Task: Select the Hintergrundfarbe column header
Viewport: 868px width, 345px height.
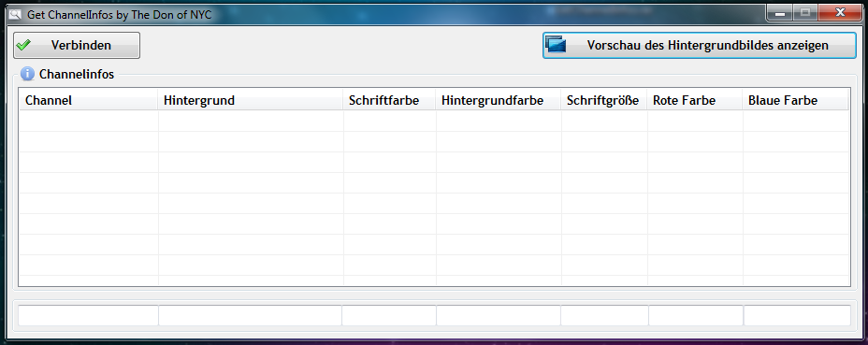Action: [x=499, y=101]
